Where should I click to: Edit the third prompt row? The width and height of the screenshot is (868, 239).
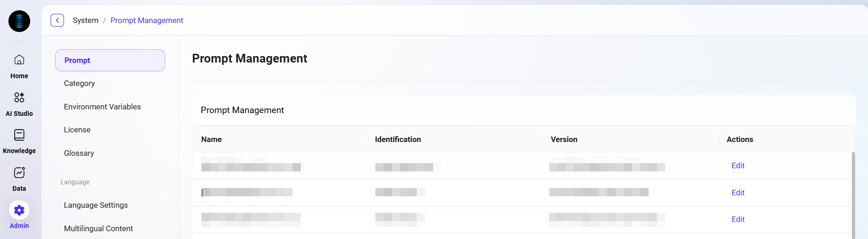[738, 219]
